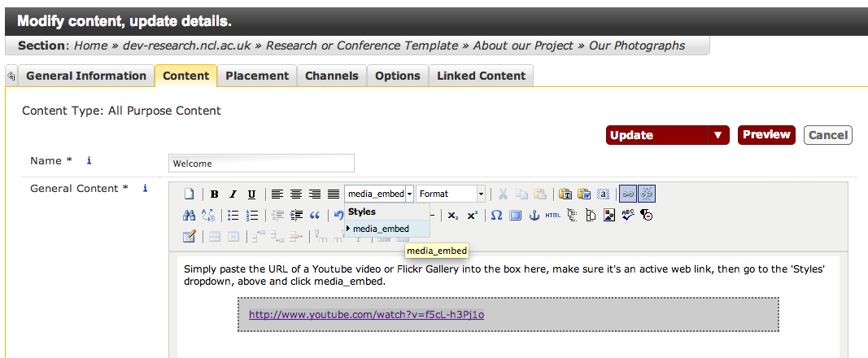
Task: Insert a special character with the Omega icon
Action: (496, 216)
